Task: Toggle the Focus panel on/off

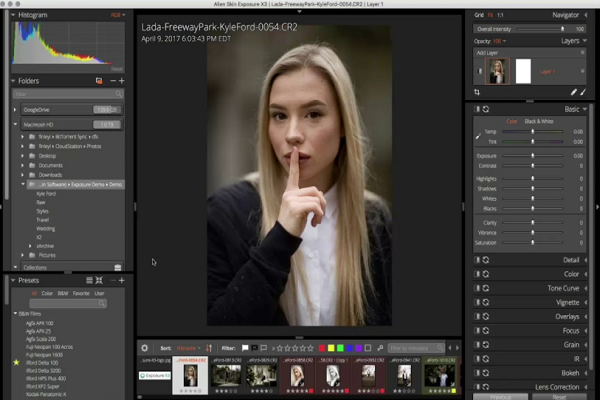Action: (x=477, y=331)
